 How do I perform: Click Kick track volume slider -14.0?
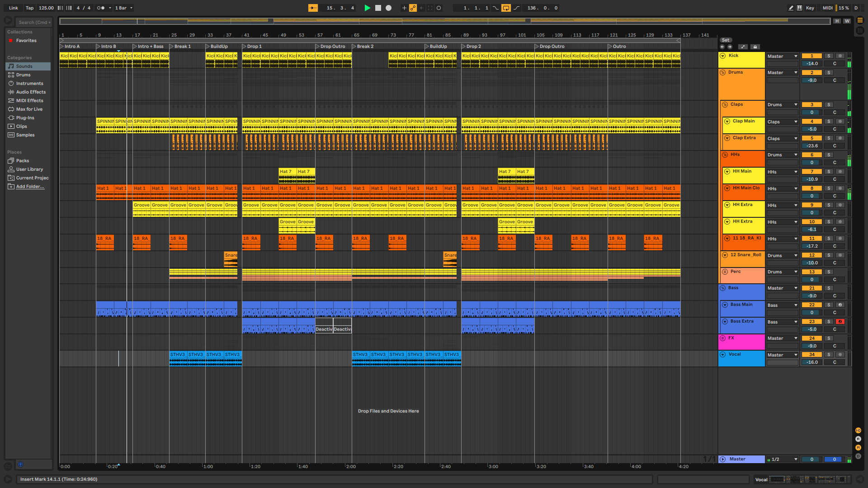pyautogui.click(x=811, y=64)
